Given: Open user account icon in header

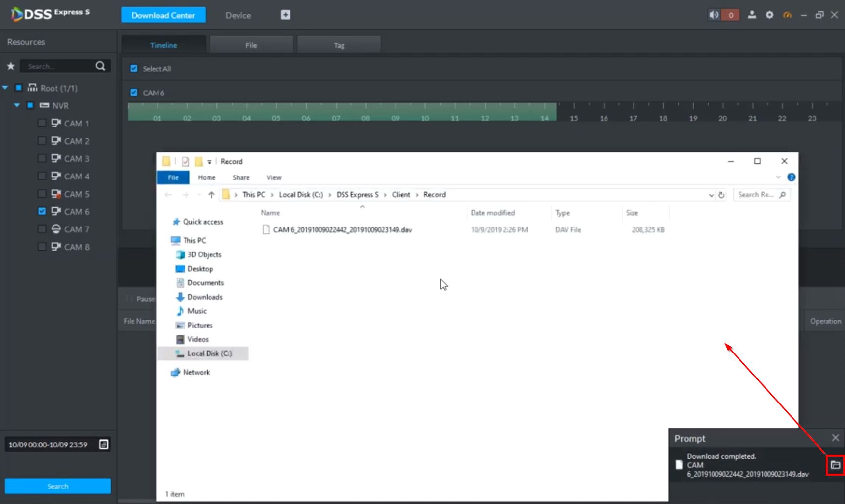Looking at the screenshot, I should coord(752,15).
